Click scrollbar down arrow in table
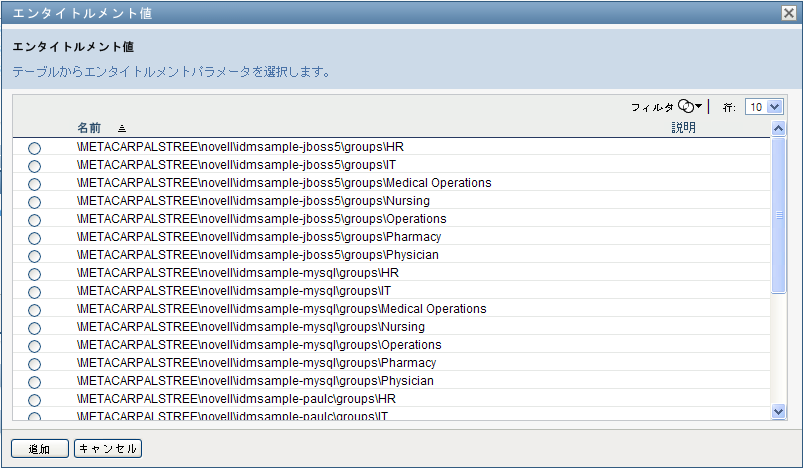Screen dimensions: 803x468 tap(779, 411)
